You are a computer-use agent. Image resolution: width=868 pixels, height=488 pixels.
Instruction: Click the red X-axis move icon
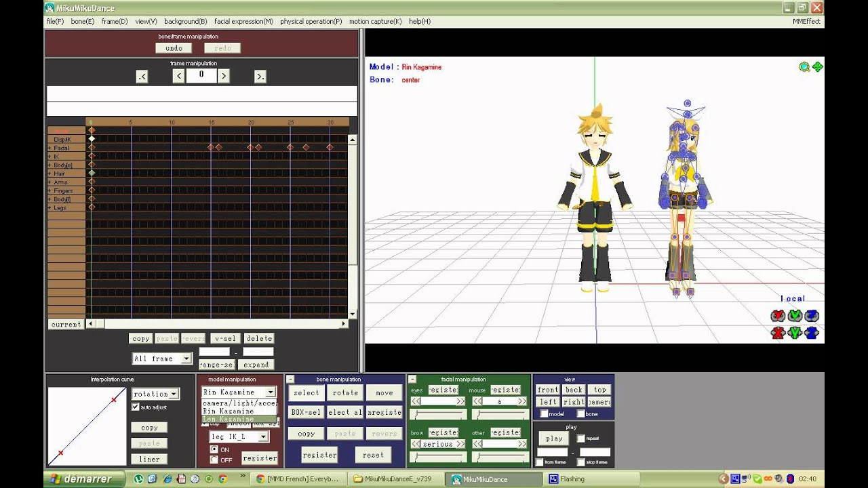pyautogui.click(x=778, y=333)
